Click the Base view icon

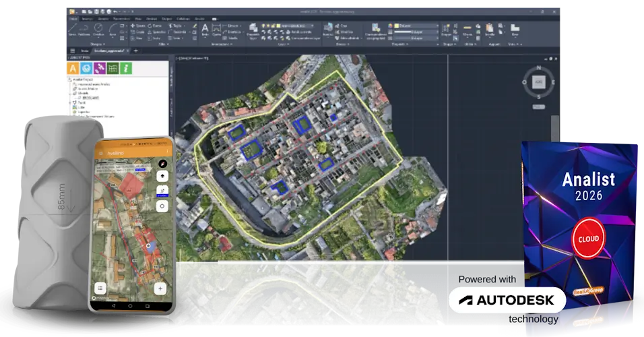pos(515,29)
